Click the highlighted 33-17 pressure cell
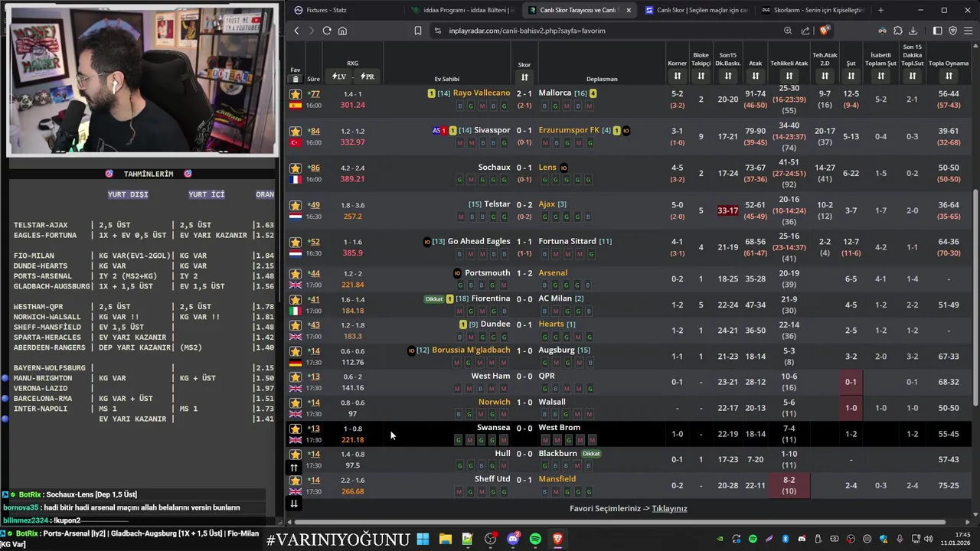 coord(728,210)
